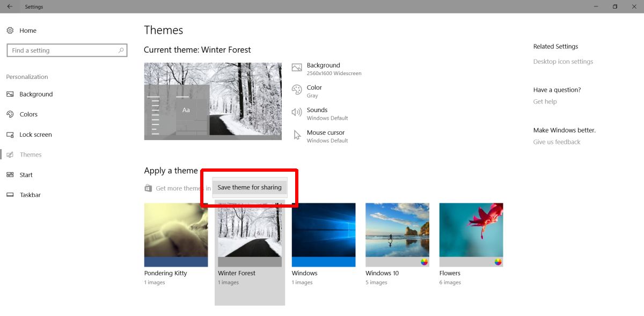Click Have a question? text
Image resolution: width=644 pixels, height=316 pixels.
(557, 90)
